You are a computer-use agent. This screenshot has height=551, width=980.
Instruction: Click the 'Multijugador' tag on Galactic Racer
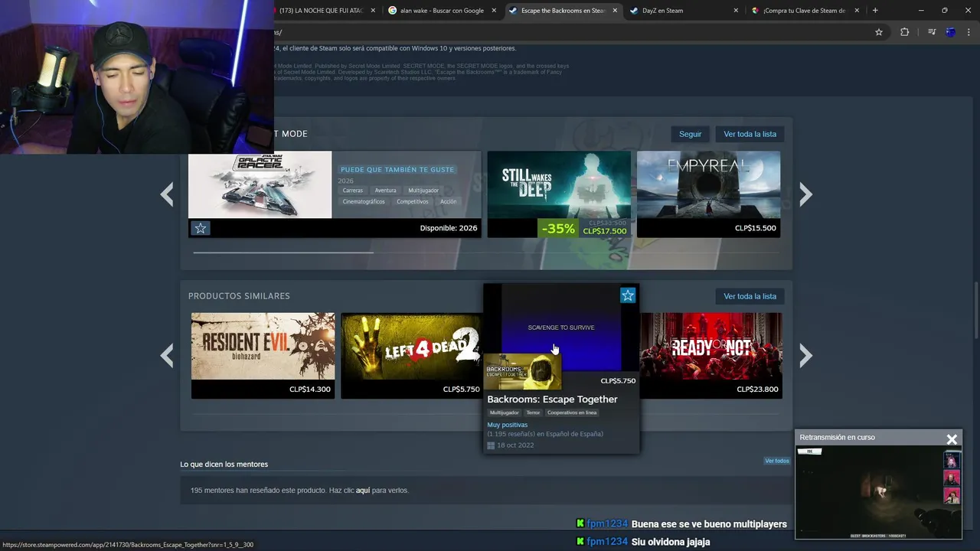423,191
